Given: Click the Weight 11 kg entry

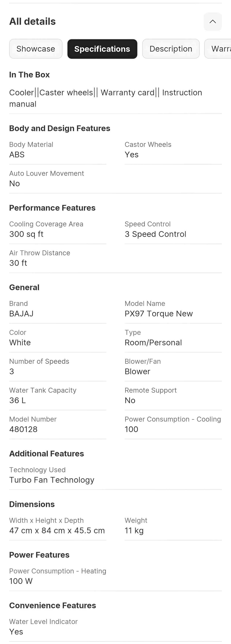Looking at the screenshot, I should (173, 525).
